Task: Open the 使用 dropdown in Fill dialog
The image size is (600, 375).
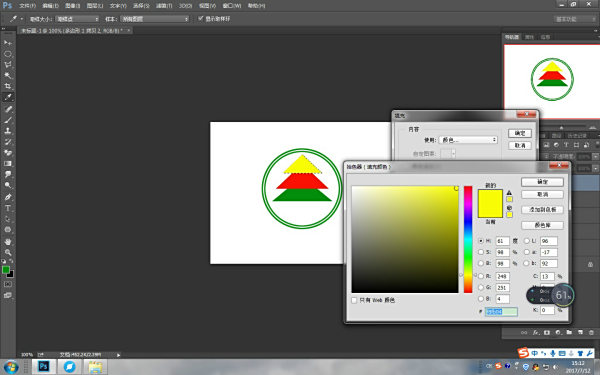Action: click(468, 140)
